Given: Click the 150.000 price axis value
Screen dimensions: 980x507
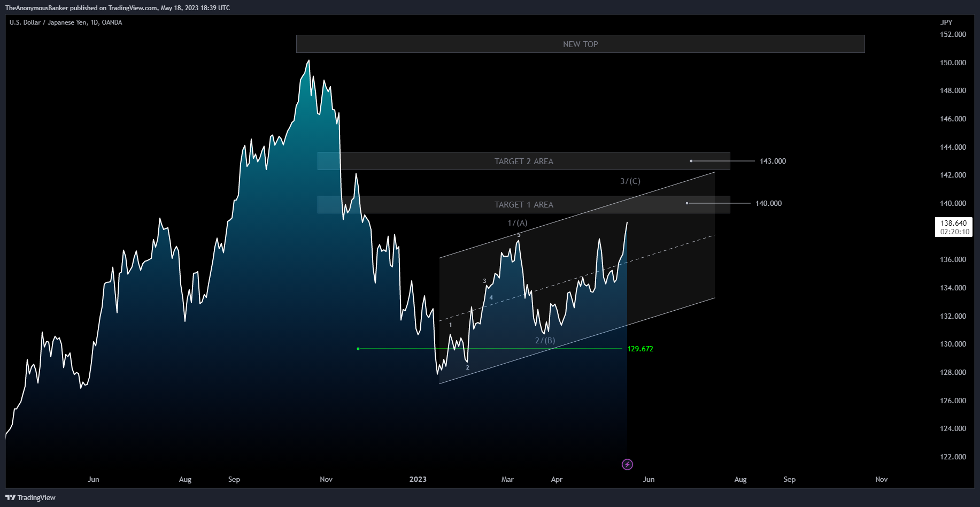Looking at the screenshot, I should [953, 63].
